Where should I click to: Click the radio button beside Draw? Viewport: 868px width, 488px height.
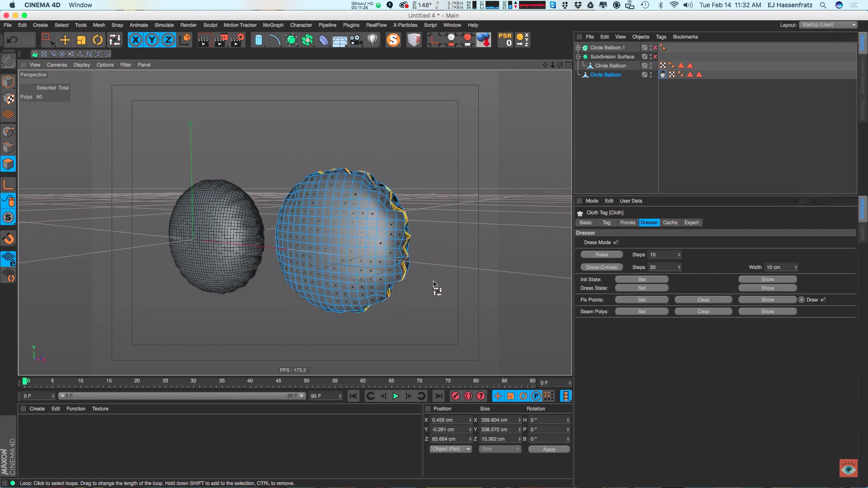tap(802, 300)
